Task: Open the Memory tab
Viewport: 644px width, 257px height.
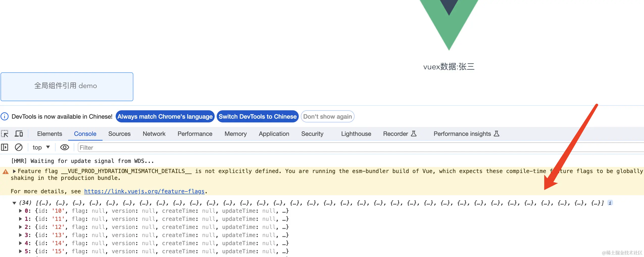Action: pos(236,134)
